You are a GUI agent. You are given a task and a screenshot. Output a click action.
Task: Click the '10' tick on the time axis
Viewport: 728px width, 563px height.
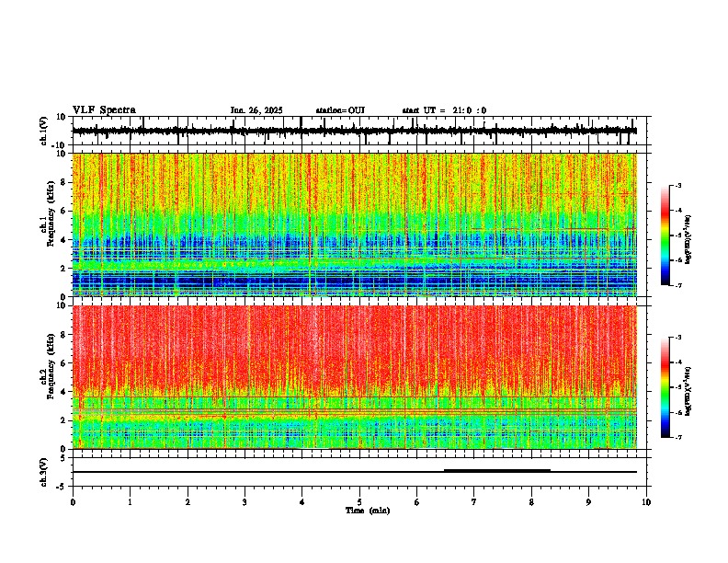tap(646, 501)
